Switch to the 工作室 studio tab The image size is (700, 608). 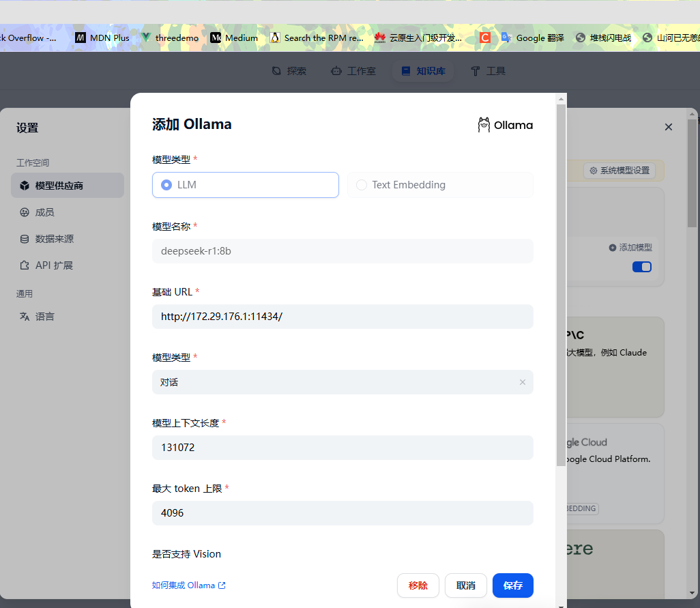click(x=353, y=71)
